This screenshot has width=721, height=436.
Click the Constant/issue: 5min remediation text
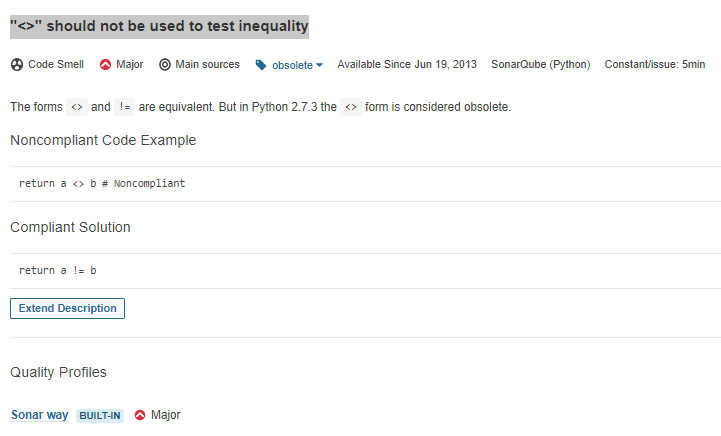point(655,64)
